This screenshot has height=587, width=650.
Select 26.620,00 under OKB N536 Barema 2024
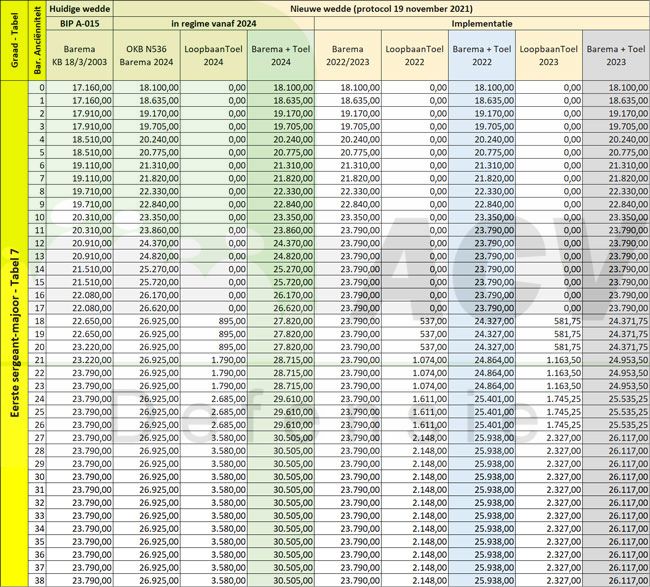pyautogui.click(x=147, y=308)
